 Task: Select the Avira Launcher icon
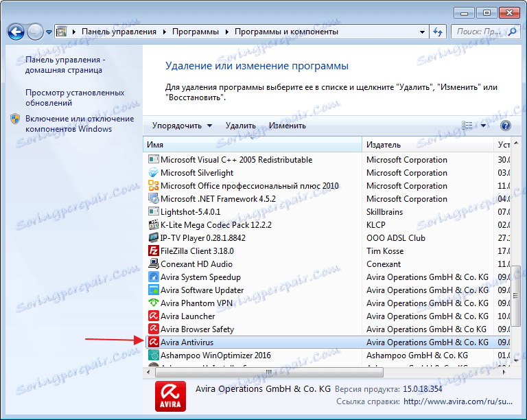pyautogui.click(x=153, y=316)
